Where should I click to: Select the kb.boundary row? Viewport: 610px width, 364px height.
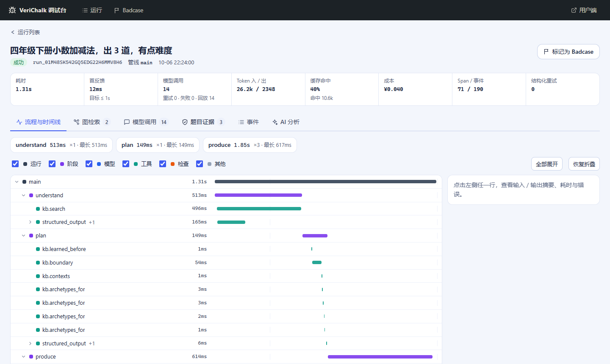(226, 263)
